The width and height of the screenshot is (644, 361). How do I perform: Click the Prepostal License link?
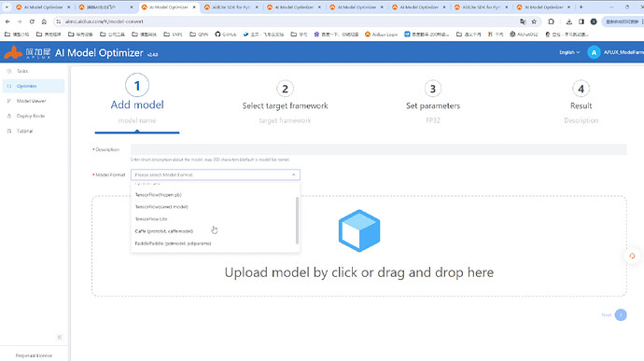(34, 355)
